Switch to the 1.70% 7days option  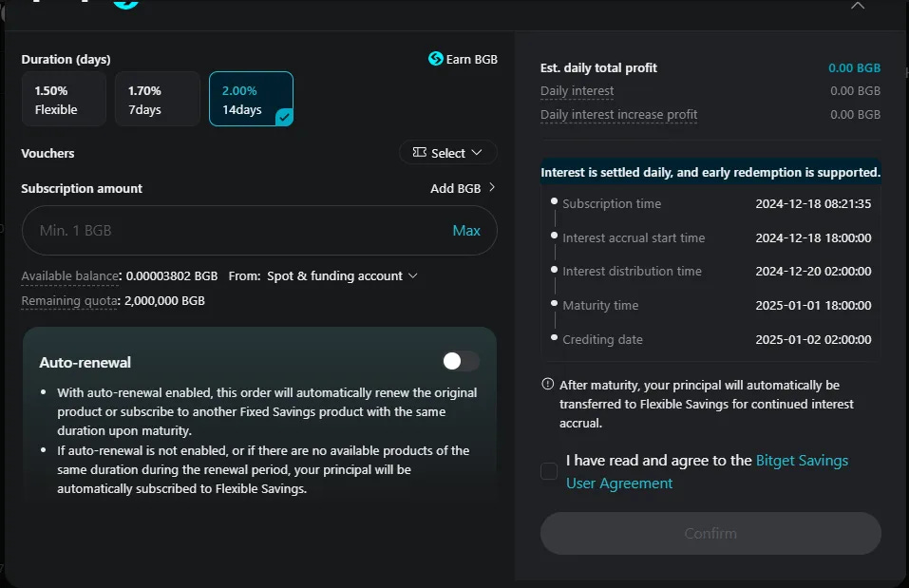[157, 98]
